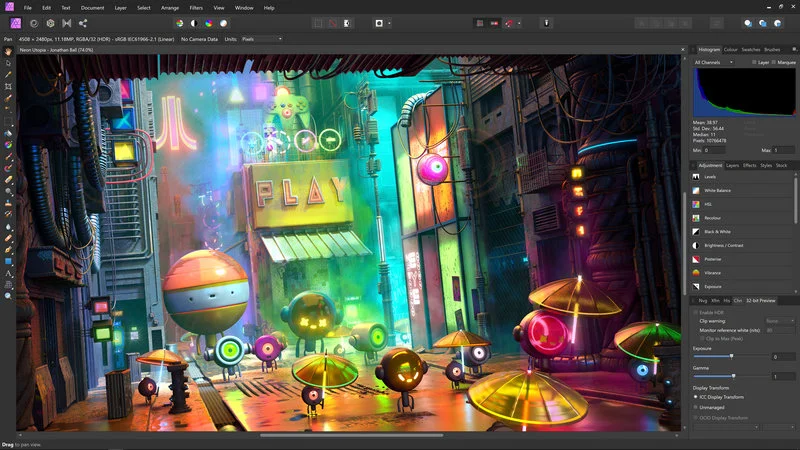Click the Share icon in top toolbar
The height and width of the screenshot is (450, 800).
pos(83,22)
